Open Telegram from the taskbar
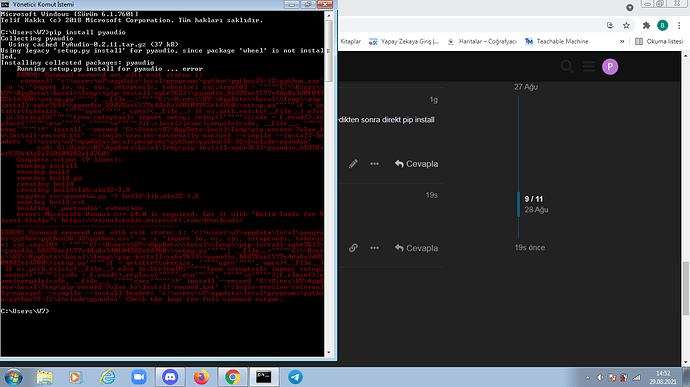The image size is (690, 387). point(295,377)
